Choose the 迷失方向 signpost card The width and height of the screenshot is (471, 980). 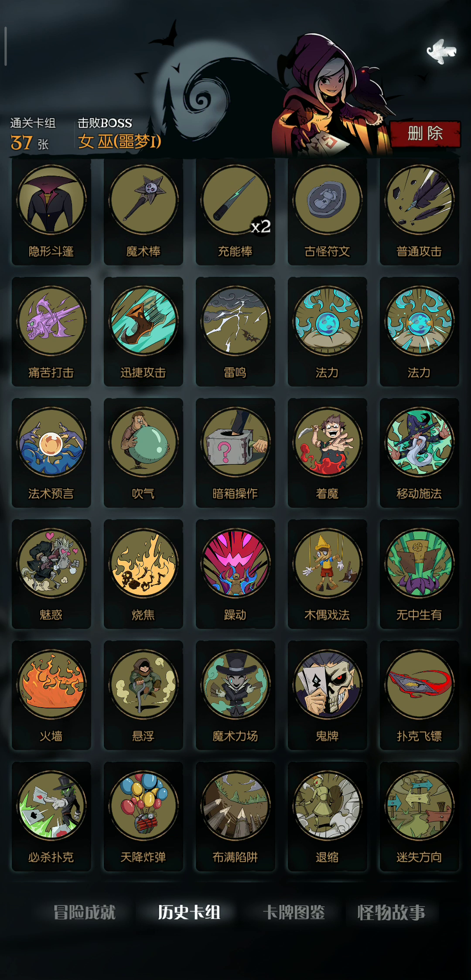[420, 817]
